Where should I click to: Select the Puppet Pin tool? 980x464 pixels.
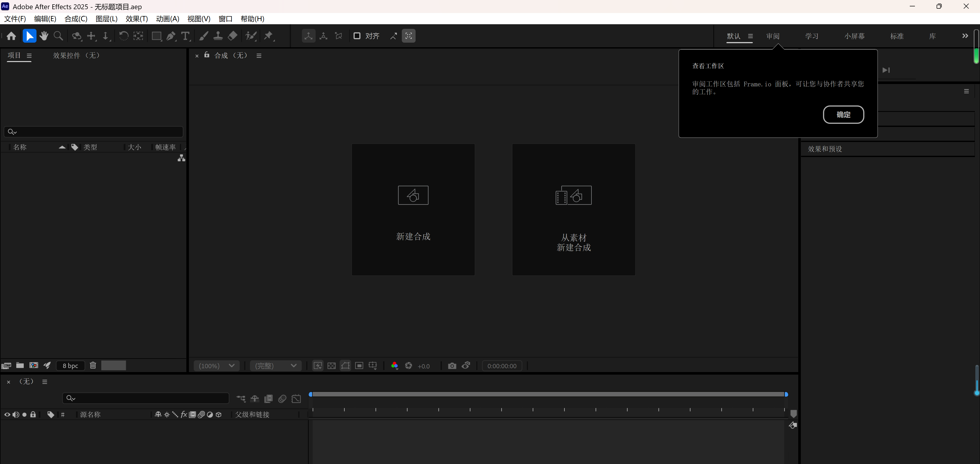269,36
